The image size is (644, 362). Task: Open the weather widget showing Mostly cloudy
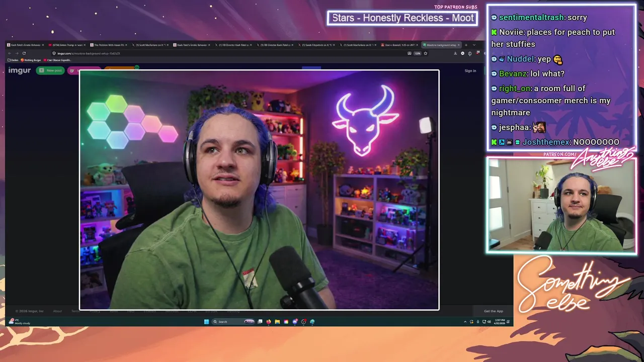[20, 322]
